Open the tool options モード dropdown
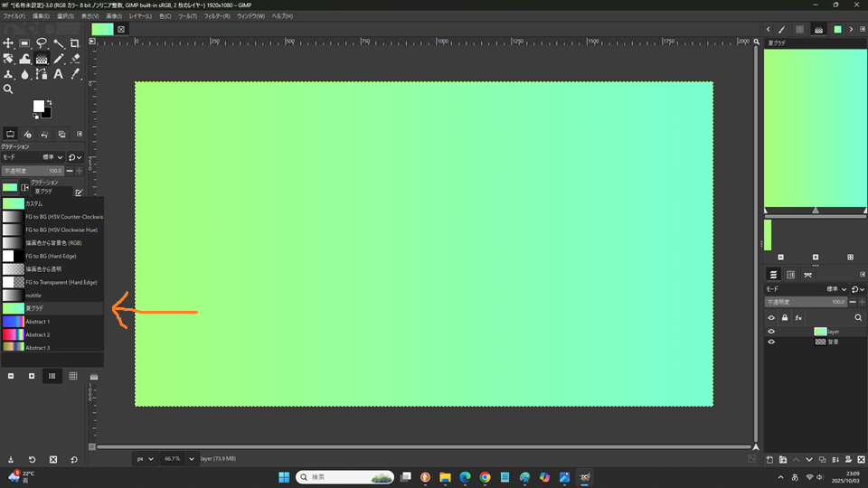Image resolution: width=868 pixels, height=488 pixels. pos(54,157)
